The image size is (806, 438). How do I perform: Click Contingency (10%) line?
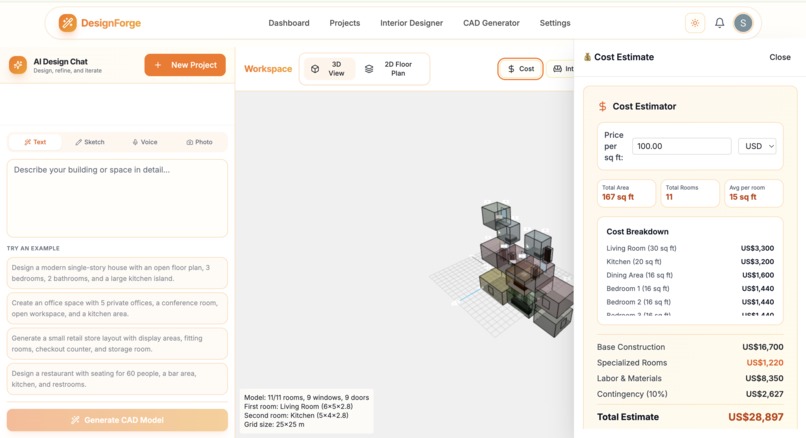[x=690, y=394]
